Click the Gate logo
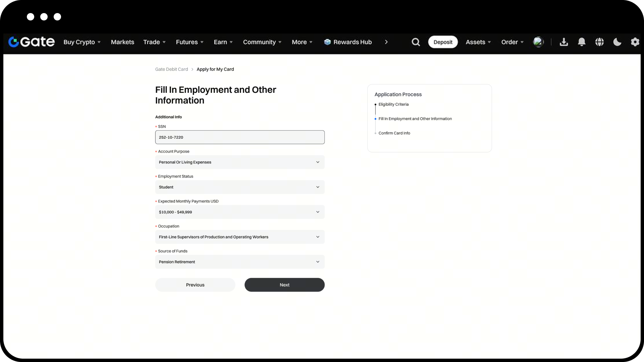644x362 pixels. tap(31, 42)
